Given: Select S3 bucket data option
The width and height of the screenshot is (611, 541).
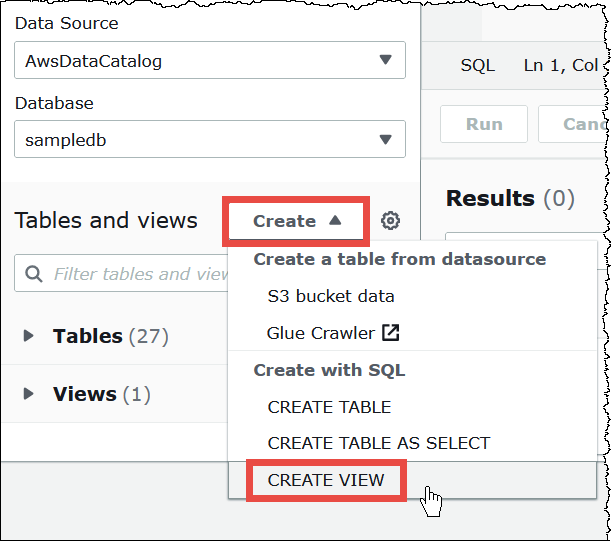Looking at the screenshot, I should click(x=331, y=296).
